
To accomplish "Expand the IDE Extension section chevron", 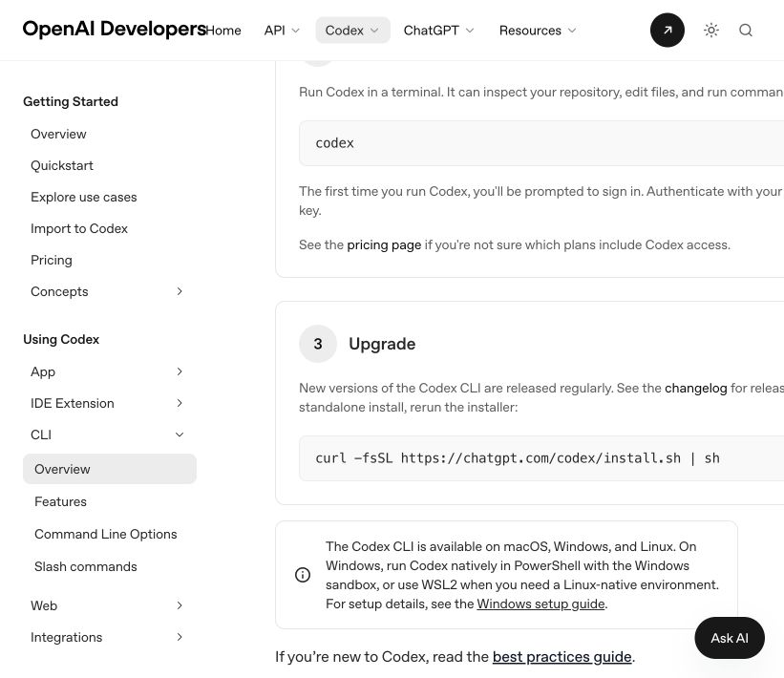I will (180, 403).
